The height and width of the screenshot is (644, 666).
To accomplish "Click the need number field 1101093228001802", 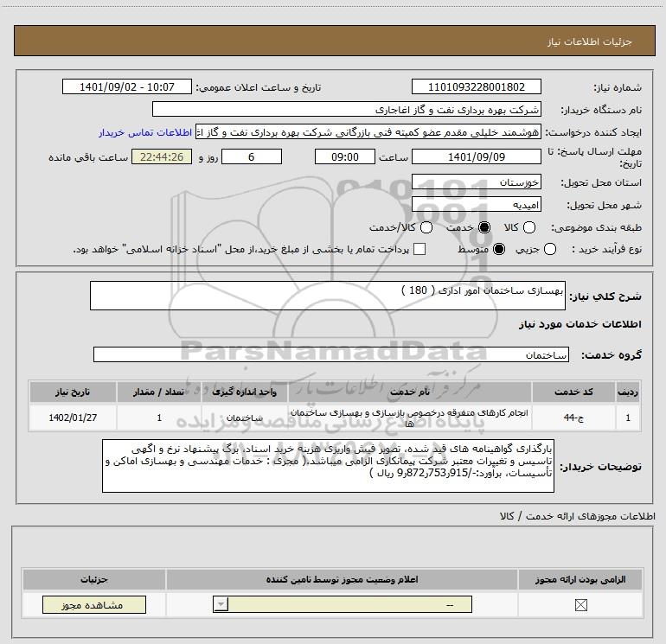I will pyautogui.click(x=476, y=87).
